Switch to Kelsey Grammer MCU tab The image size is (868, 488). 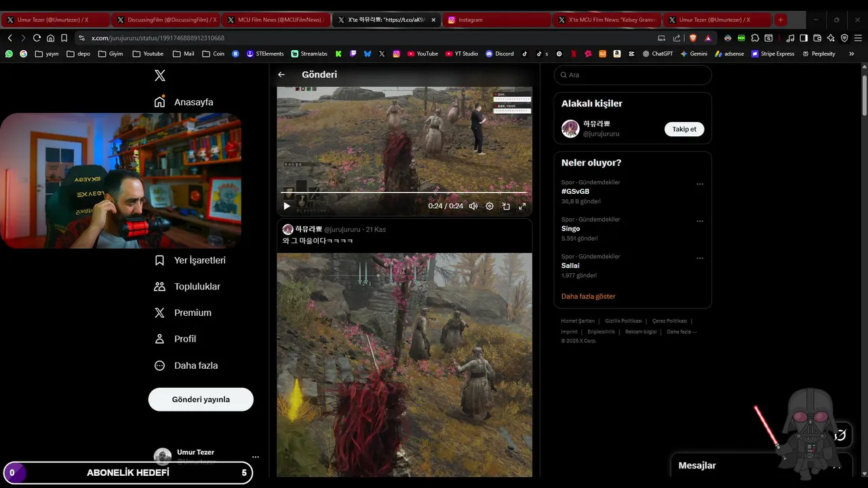tap(607, 20)
